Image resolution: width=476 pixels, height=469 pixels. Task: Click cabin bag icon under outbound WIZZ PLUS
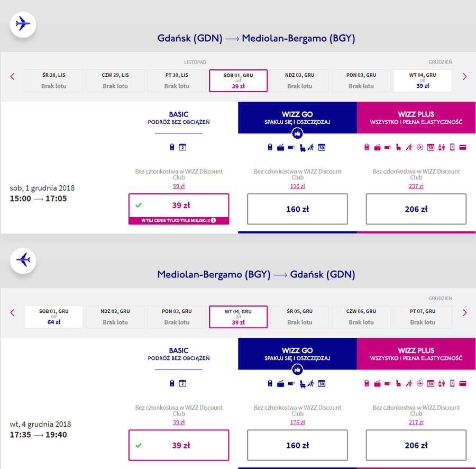(x=367, y=147)
